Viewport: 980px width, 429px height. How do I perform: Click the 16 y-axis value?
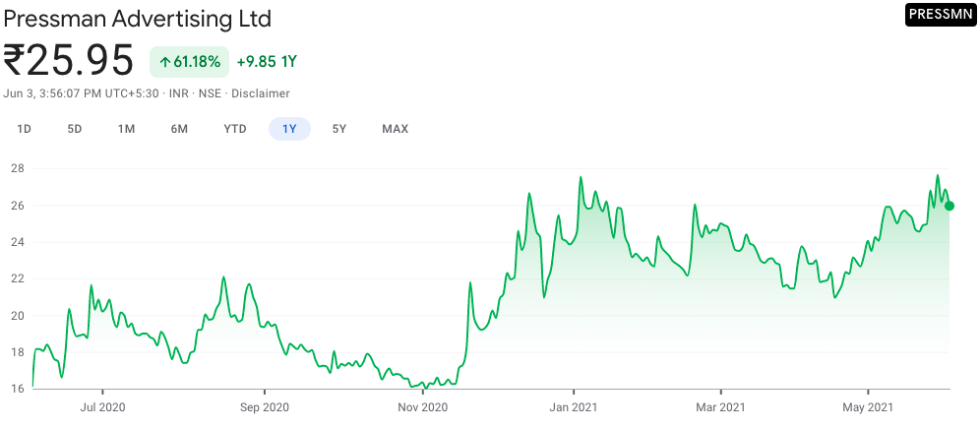17,389
